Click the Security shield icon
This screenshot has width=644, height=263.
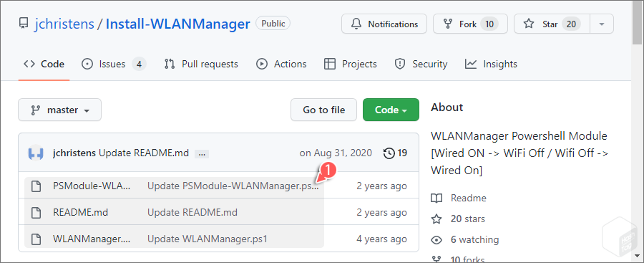[x=399, y=64]
